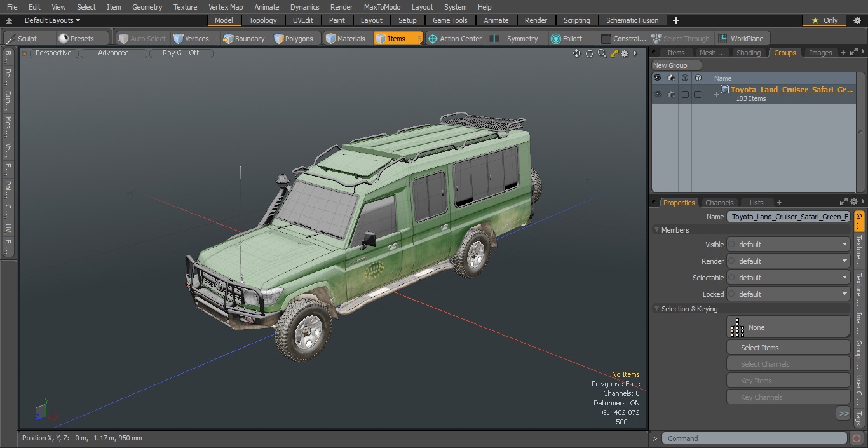Open the Render dropdown

[788, 261]
